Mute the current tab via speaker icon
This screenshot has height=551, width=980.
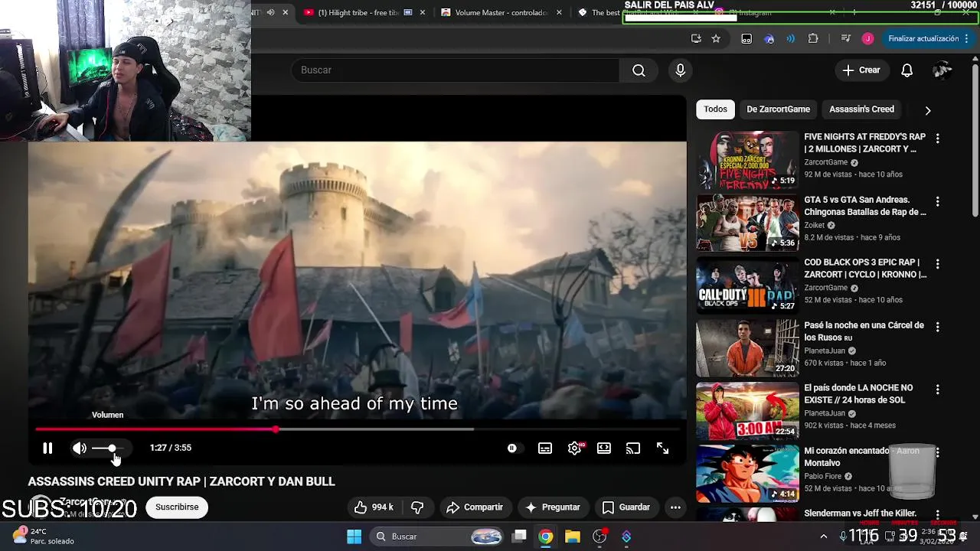click(270, 13)
